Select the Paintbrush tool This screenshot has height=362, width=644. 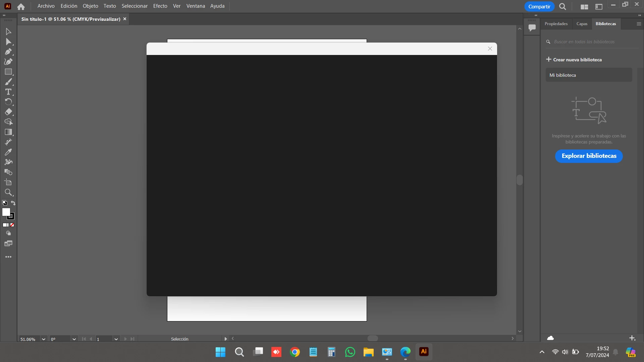pos(8,82)
